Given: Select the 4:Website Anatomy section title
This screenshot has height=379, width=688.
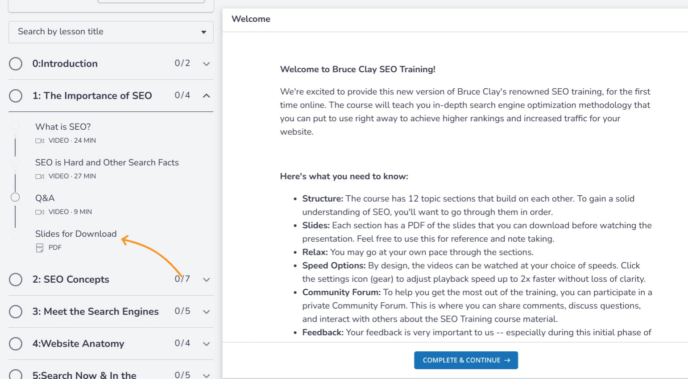Looking at the screenshot, I should pos(78,343).
